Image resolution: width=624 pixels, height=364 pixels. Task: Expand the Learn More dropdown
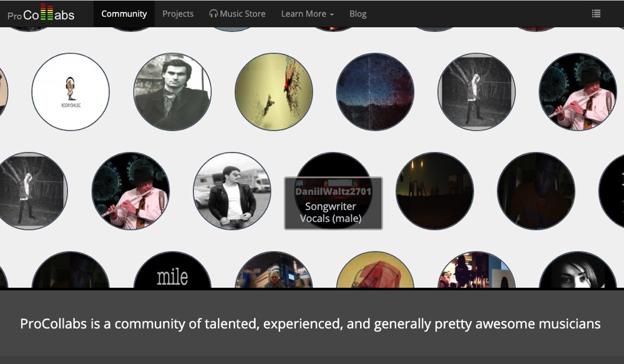[x=307, y=14]
